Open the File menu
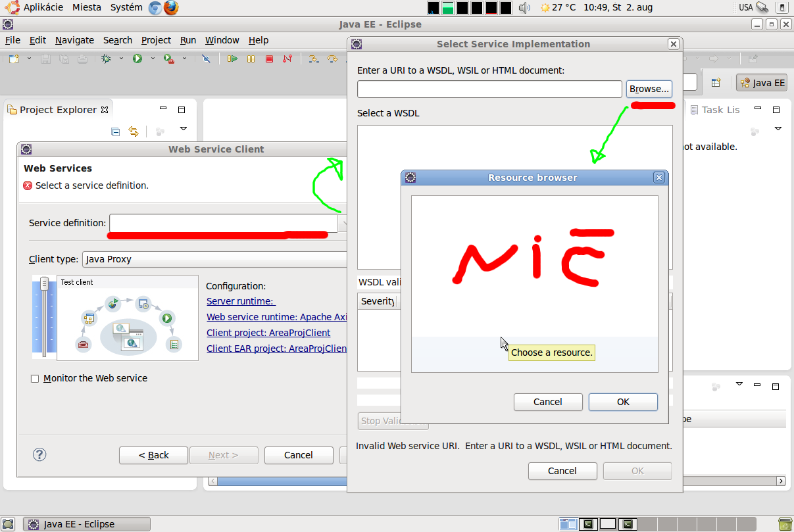 coord(12,40)
